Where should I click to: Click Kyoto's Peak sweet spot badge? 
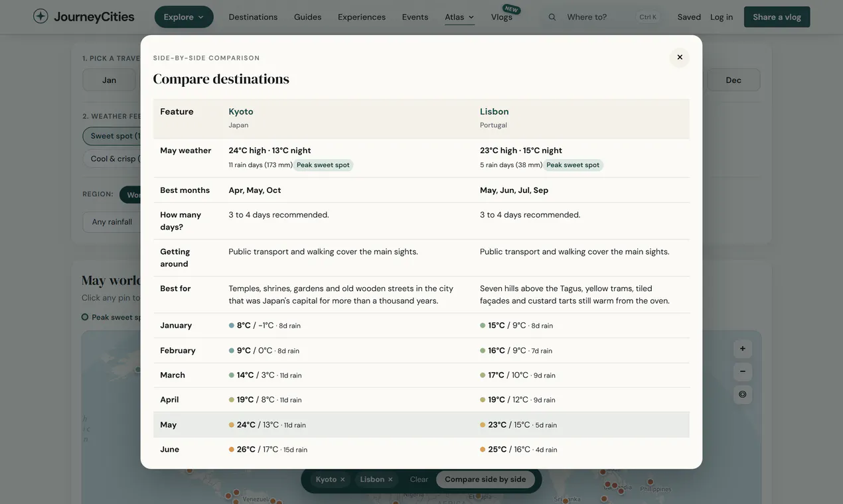point(323,165)
